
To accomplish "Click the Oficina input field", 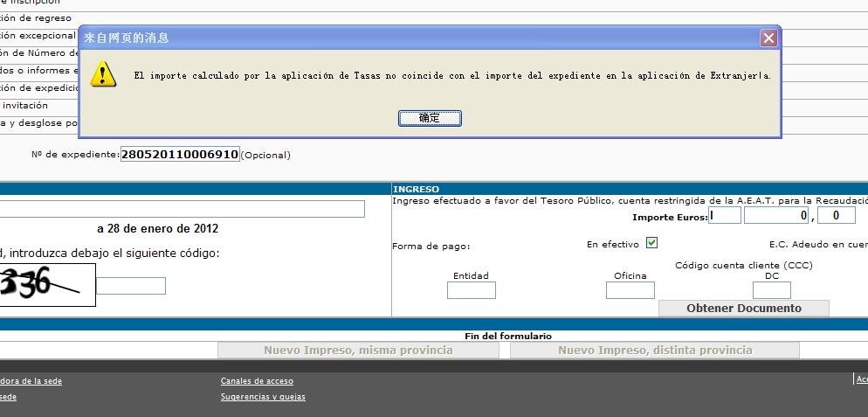I will (630, 290).
